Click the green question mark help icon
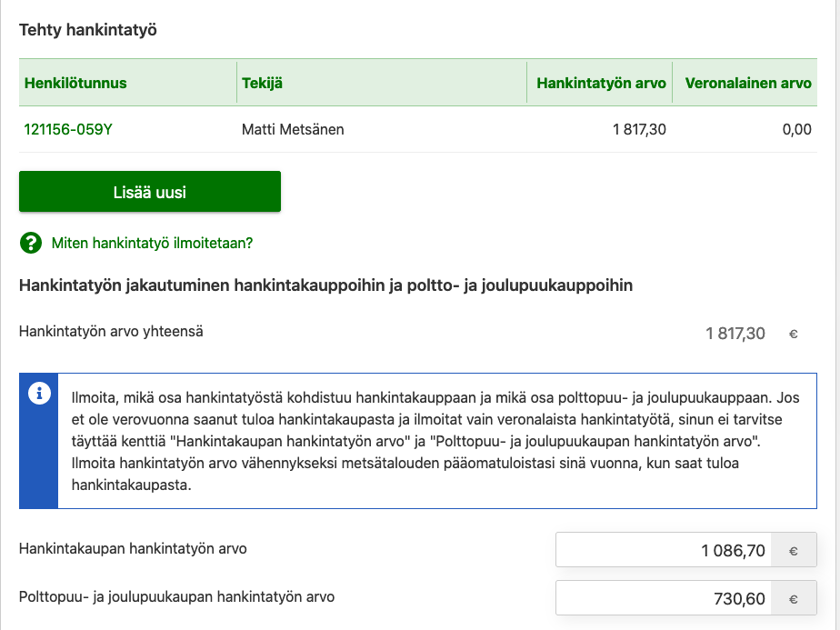Viewport: 840px width, 630px height. (31, 243)
